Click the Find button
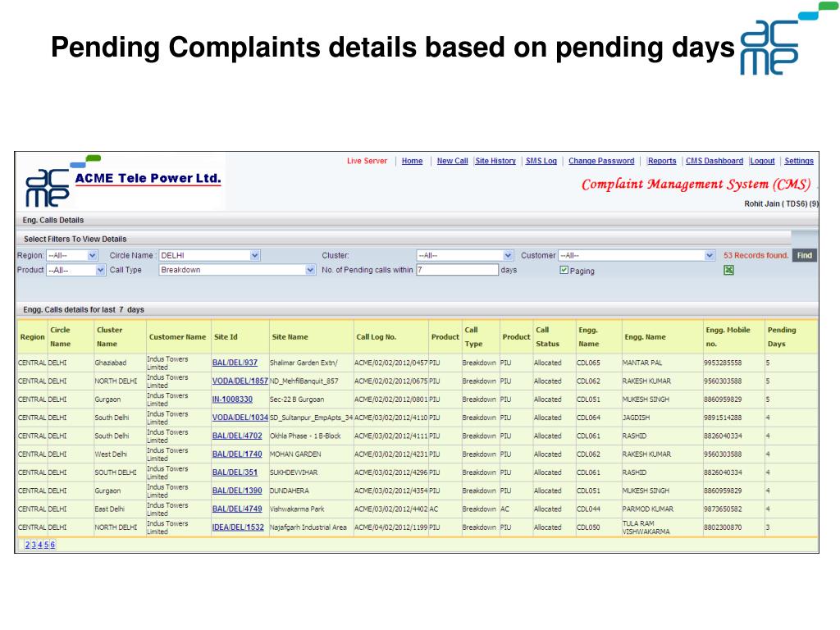This screenshot has height=630, width=840. click(x=804, y=256)
